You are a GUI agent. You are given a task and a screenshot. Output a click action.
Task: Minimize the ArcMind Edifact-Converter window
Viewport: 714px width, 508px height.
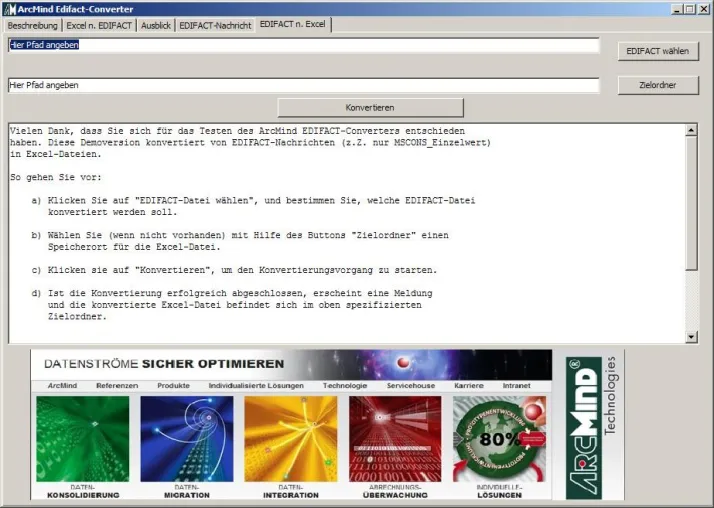(677, 9)
